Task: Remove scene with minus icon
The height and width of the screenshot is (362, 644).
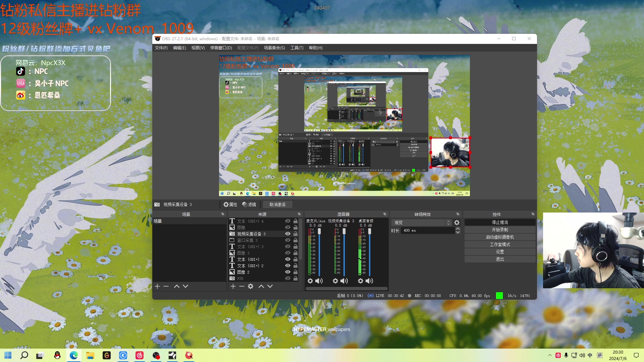Action: point(166,286)
